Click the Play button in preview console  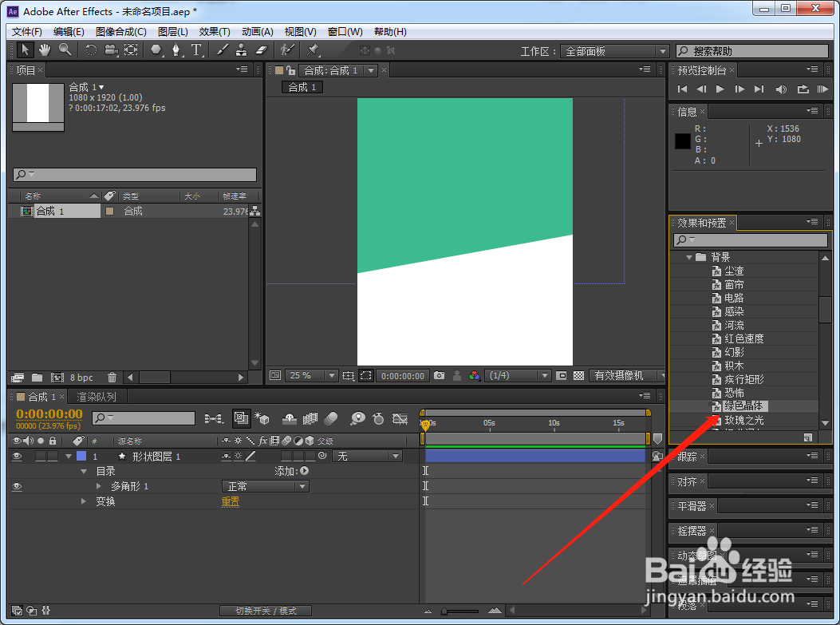click(720, 89)
